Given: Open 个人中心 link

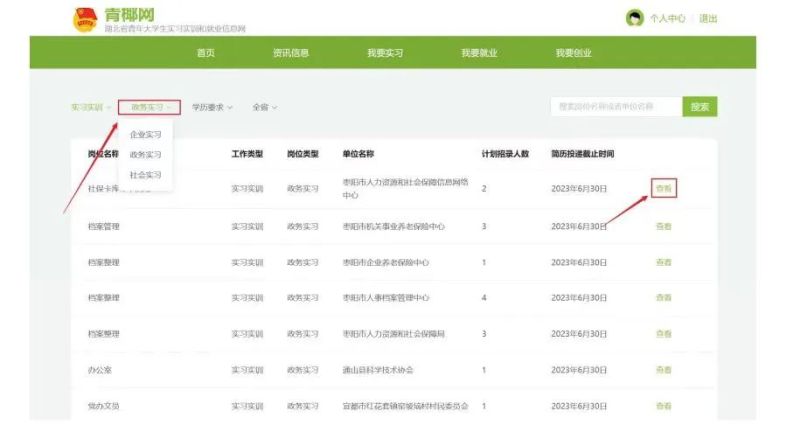Looking at the screenshot, I should (667, 19).
